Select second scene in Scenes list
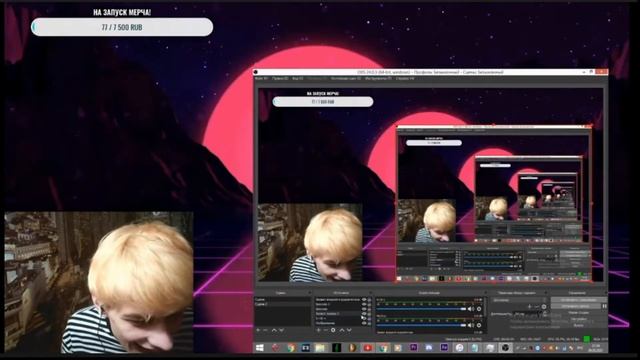This screenshot has height=360, width=640. click(x=282, y=304)
